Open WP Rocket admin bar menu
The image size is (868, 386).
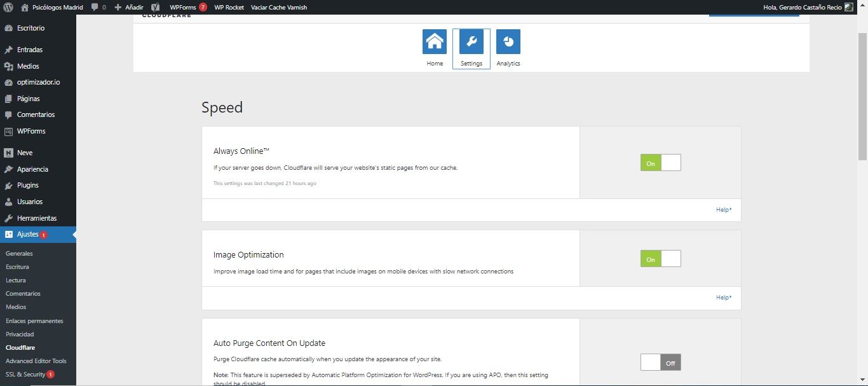[229, 7]
